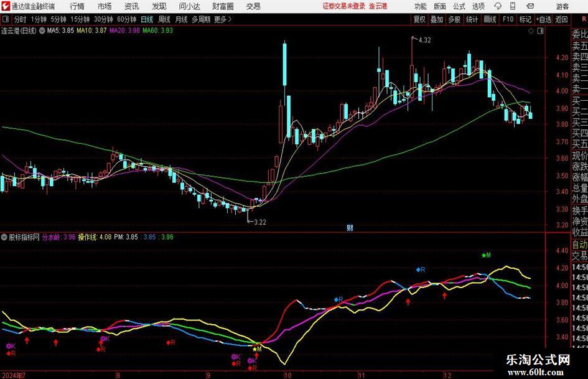Open the 问小达 menu

pos(189,6)
